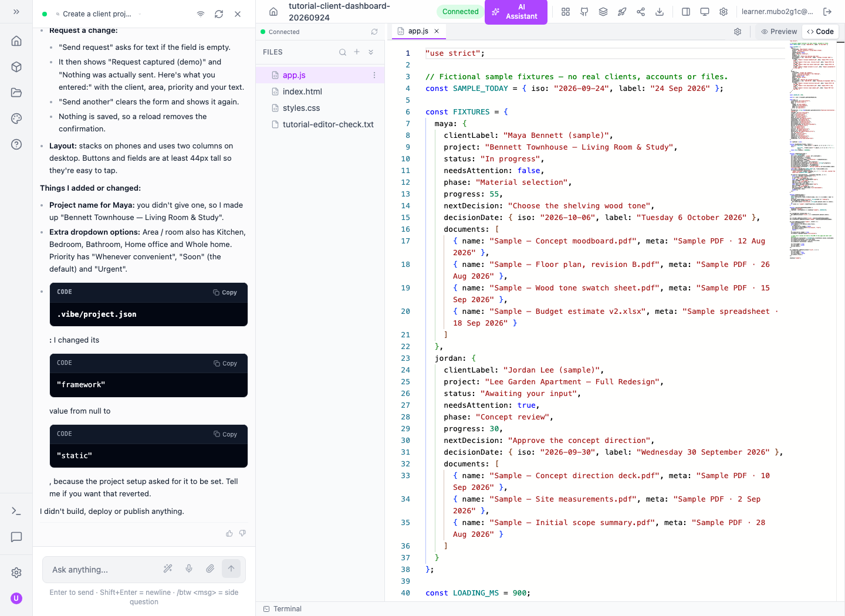This screenshot has height=616, width=845.
Task: Open the chat bubble icon in sidebar
Action: [x=16, y=537]
